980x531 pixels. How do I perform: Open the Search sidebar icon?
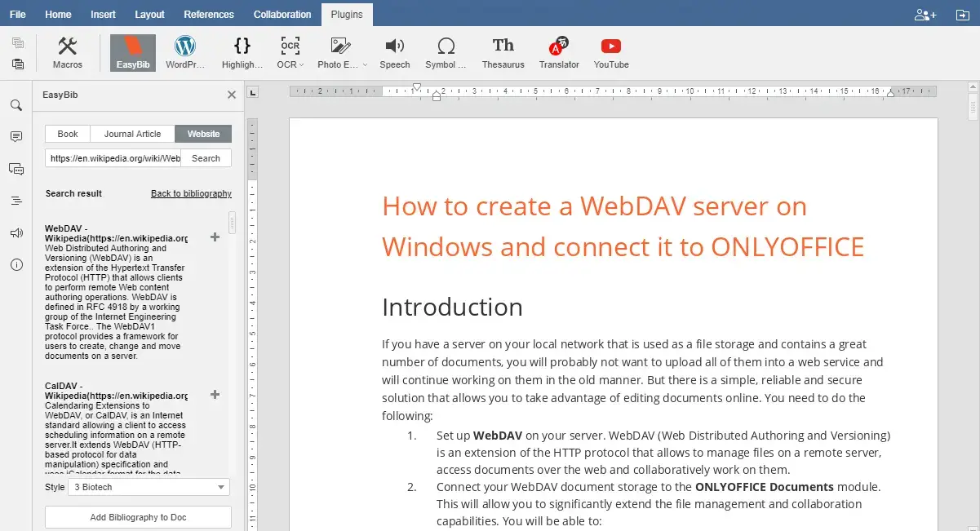16,105
